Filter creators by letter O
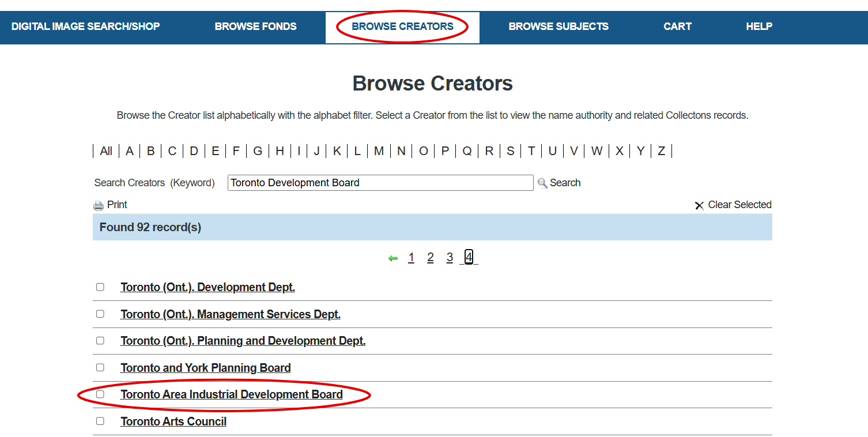This screenshot has height=437, width=868. (x=424, y=151)
